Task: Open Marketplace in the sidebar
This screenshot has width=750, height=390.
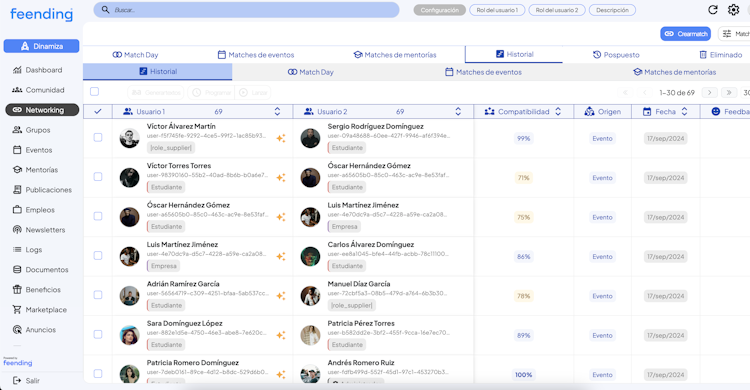Action: tap(39, 310)
